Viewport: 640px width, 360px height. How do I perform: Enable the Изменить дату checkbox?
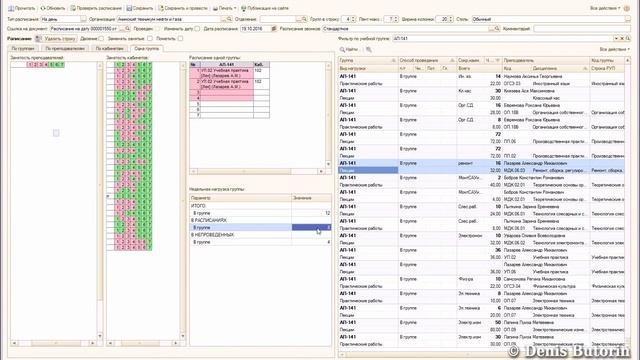click(197, 29)
